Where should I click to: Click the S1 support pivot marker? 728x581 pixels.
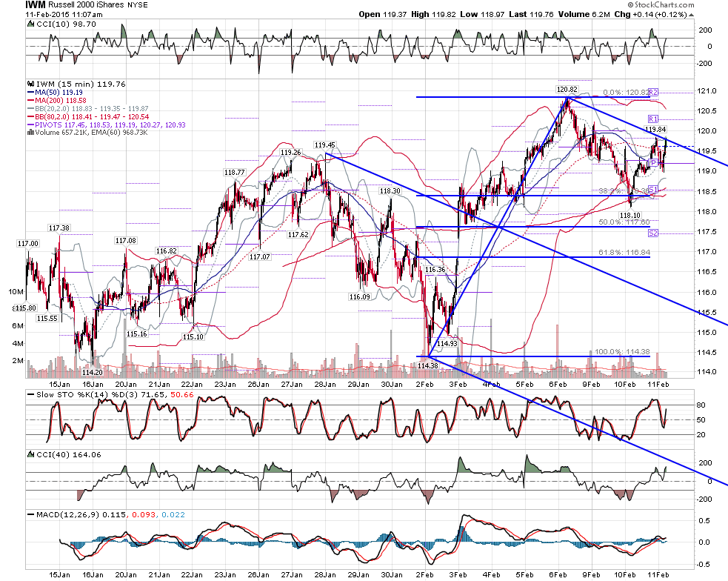(x=653, y=189)
